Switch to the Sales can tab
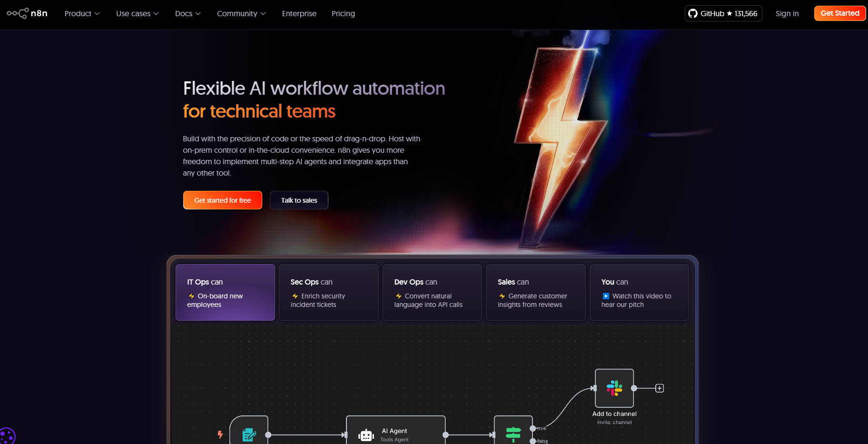868x444 pixels. click(536, 292)
